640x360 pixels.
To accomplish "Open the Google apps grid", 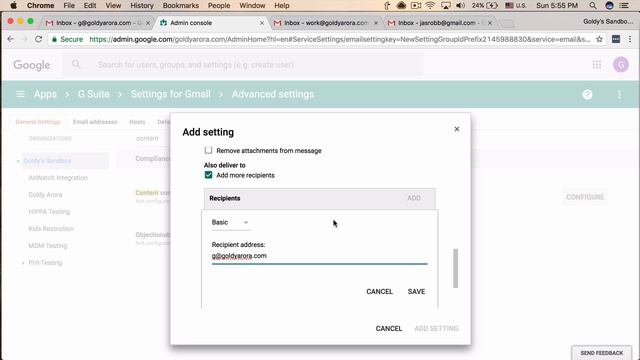I will 597,64.
